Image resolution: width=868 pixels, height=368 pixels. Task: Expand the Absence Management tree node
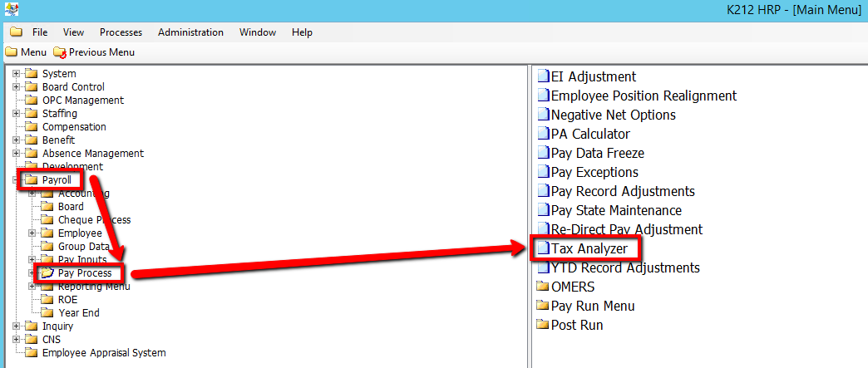point(16,154)
